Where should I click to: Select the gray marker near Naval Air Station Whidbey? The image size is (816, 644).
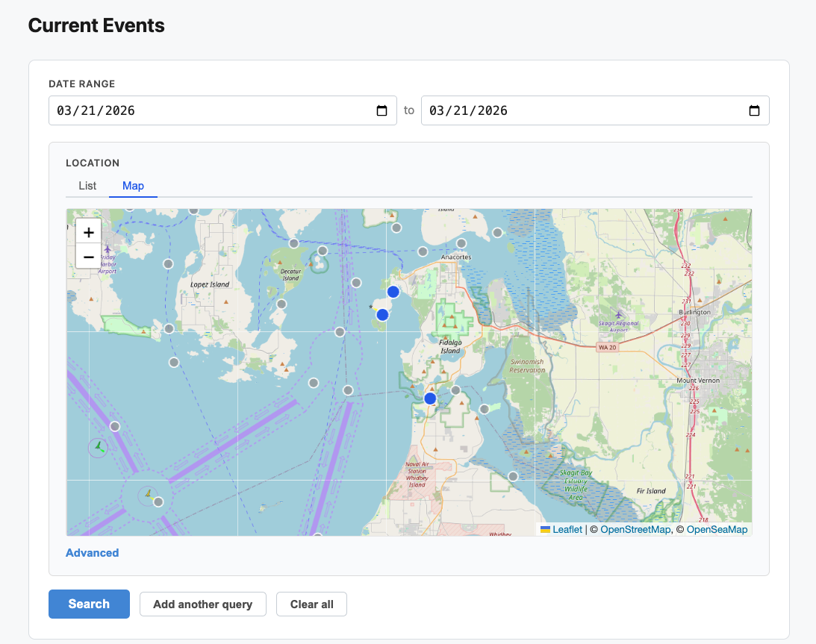pyautogui.click(x=513, y=475)
